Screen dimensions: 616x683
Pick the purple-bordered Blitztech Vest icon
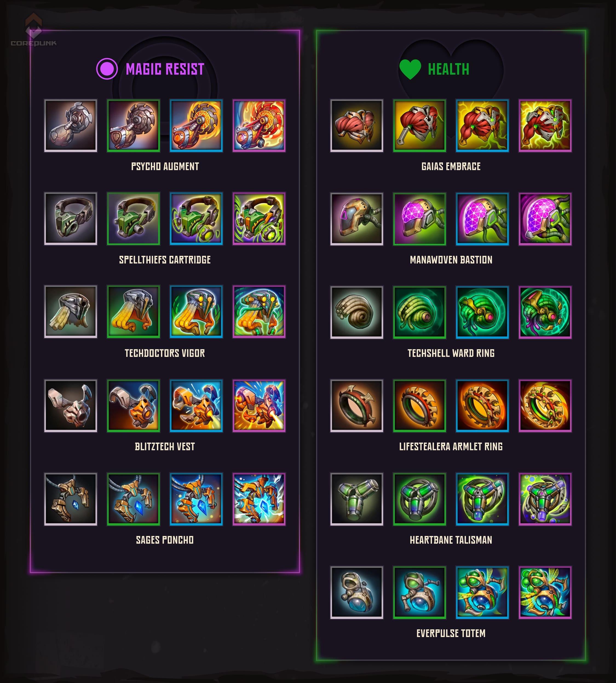coord(259,406)
